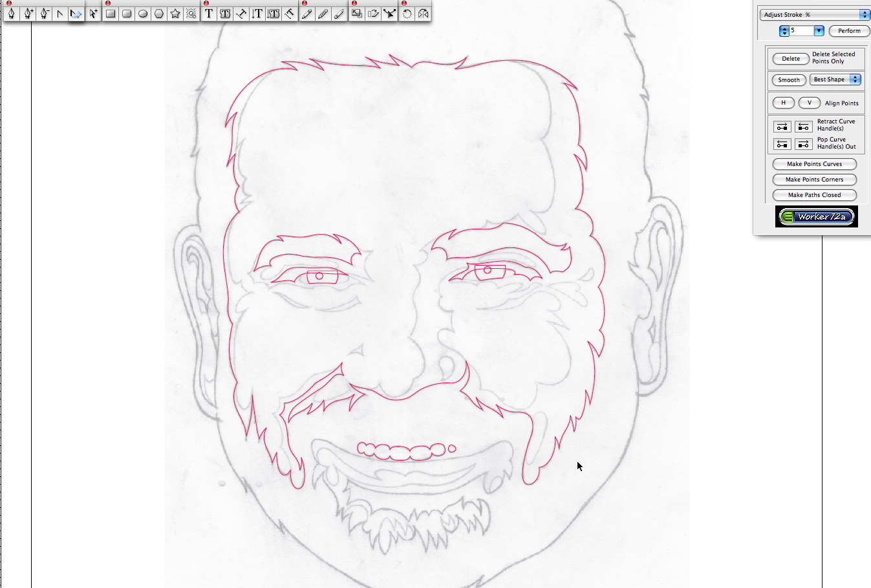This screenshot has height=588, width=871.
Task: Click Make Points Corners button
Action: click(x=815, y=180)
